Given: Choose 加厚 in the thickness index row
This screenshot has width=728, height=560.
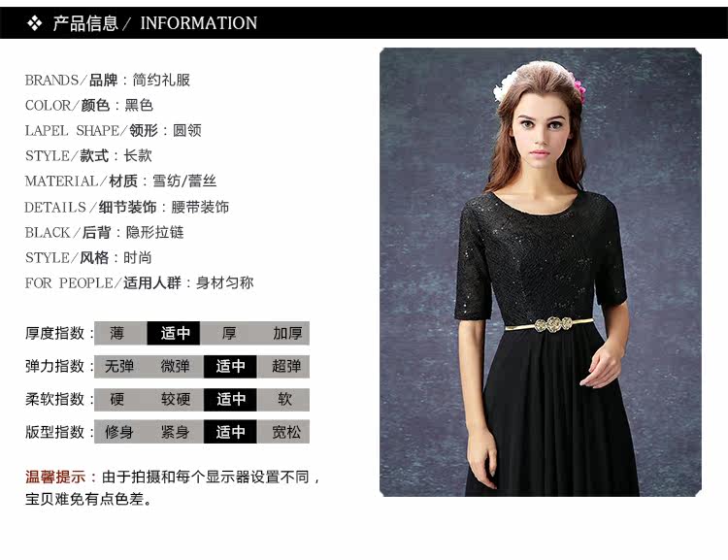Looking at the screenshot, I should pos(287,333).
